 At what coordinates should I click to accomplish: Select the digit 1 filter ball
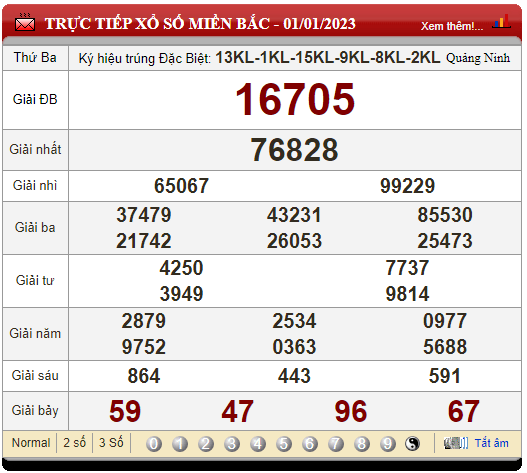(180, 444)
